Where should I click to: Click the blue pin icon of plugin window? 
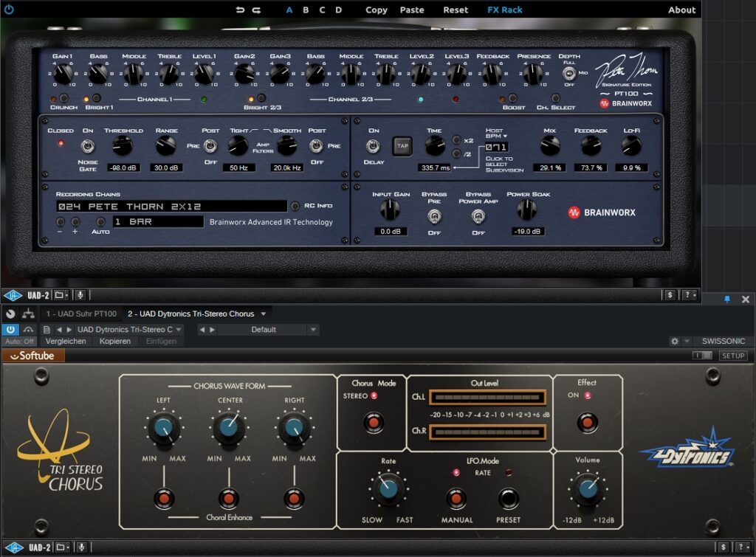(727, 300)
